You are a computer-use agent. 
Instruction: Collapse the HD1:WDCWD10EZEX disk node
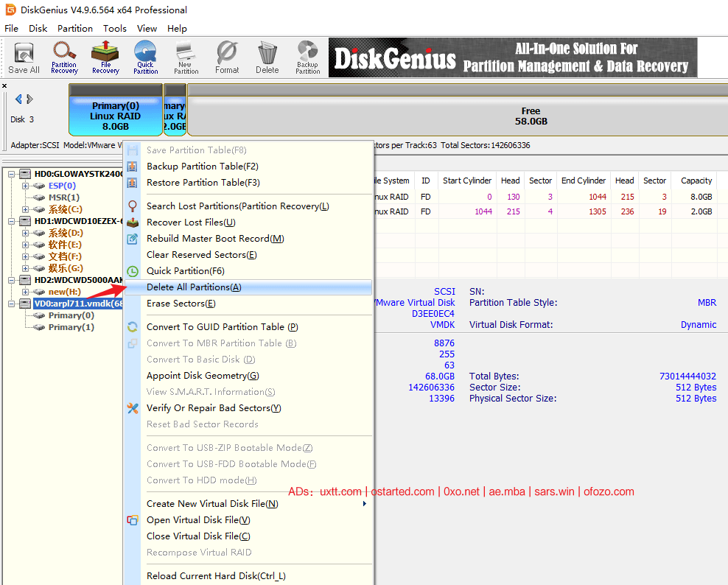tap(11, 221)
